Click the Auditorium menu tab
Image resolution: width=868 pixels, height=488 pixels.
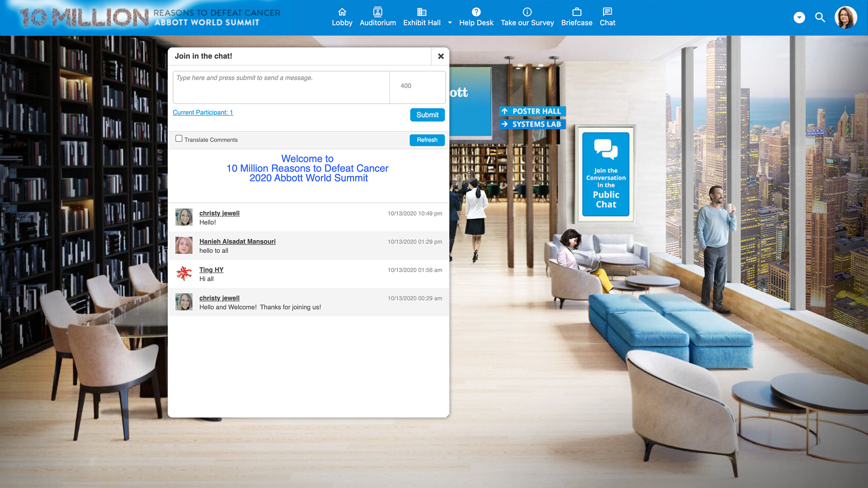[x=378, y=17]
